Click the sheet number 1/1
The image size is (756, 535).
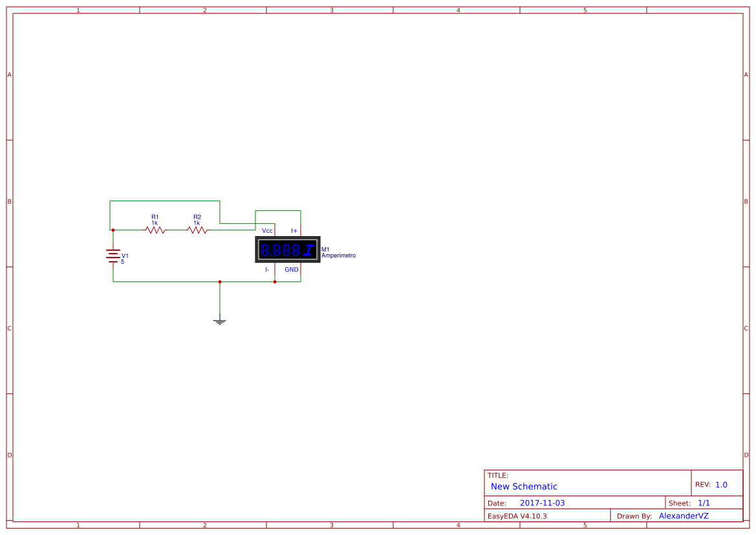click(x=704, y=502)
